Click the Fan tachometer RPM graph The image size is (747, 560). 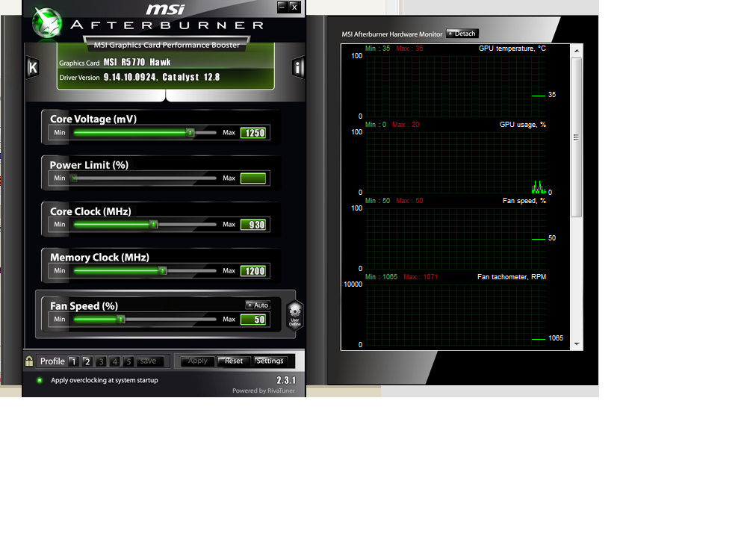tap(456, 315)
